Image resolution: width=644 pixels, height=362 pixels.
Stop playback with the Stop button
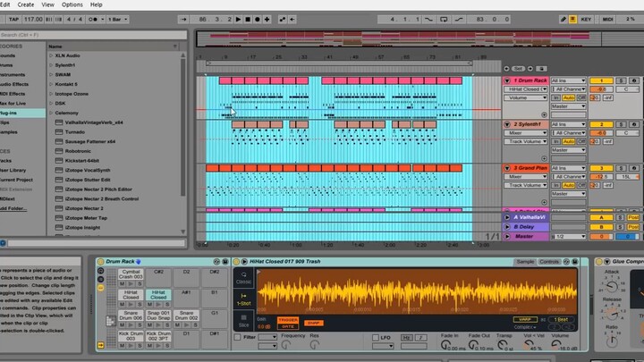coord(248,20)
